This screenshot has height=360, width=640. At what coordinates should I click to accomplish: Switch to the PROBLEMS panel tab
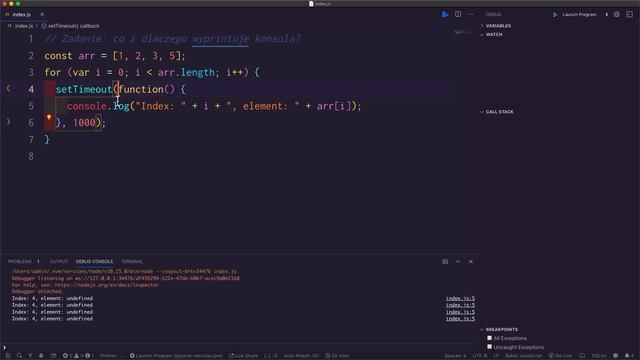point(20,262)
